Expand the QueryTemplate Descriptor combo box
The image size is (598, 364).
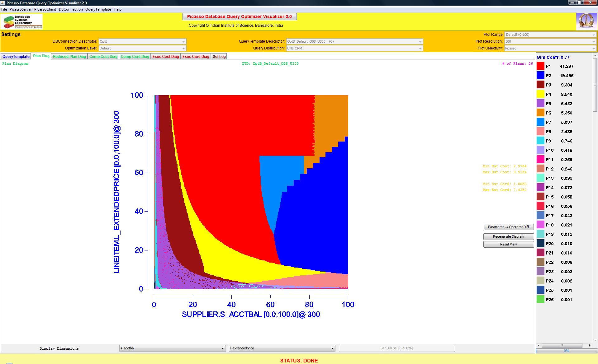354,41
